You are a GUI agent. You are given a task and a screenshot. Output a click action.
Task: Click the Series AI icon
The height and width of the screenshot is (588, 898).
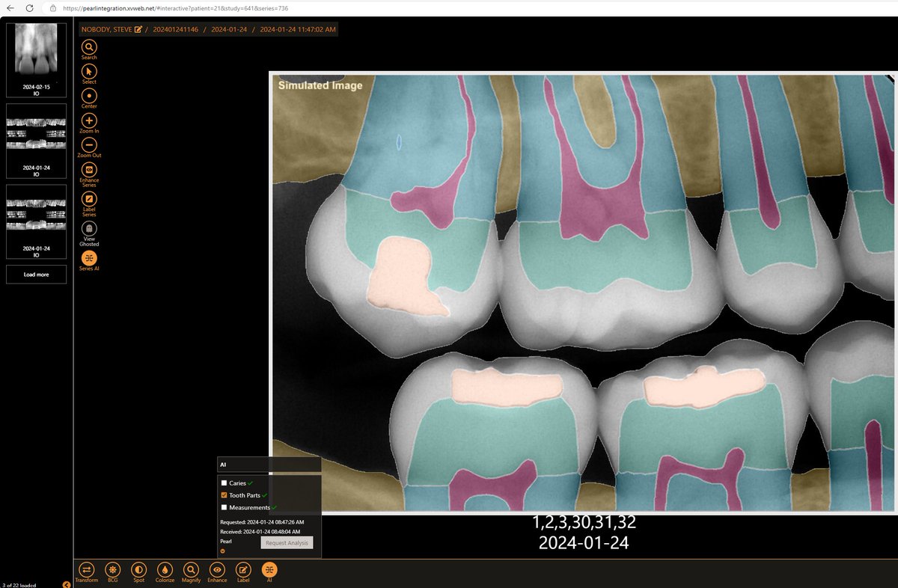89,257
